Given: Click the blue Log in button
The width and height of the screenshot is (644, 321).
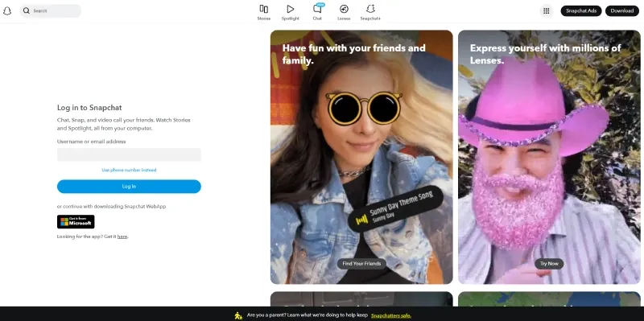Looking at the screenshot, I should click(x=129, y=187).
